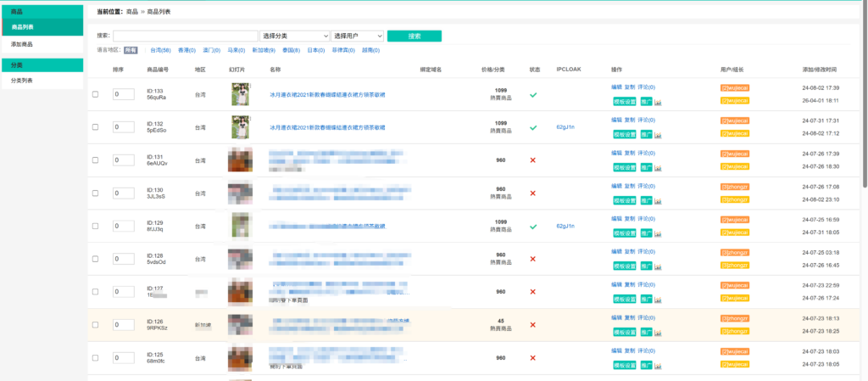Open statistics chart icon for product ID:125
868x381 pixels.
pyautogui.click(x=658, y=366)
